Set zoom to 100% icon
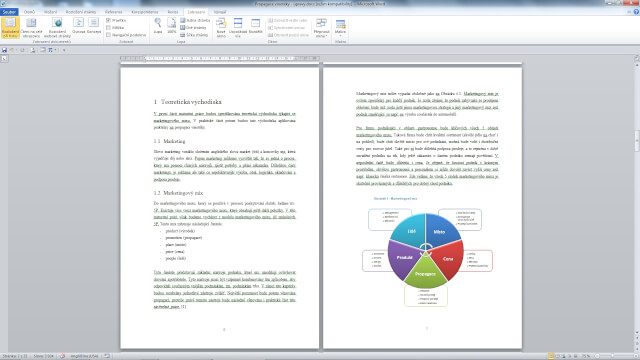 pos(172,25)
